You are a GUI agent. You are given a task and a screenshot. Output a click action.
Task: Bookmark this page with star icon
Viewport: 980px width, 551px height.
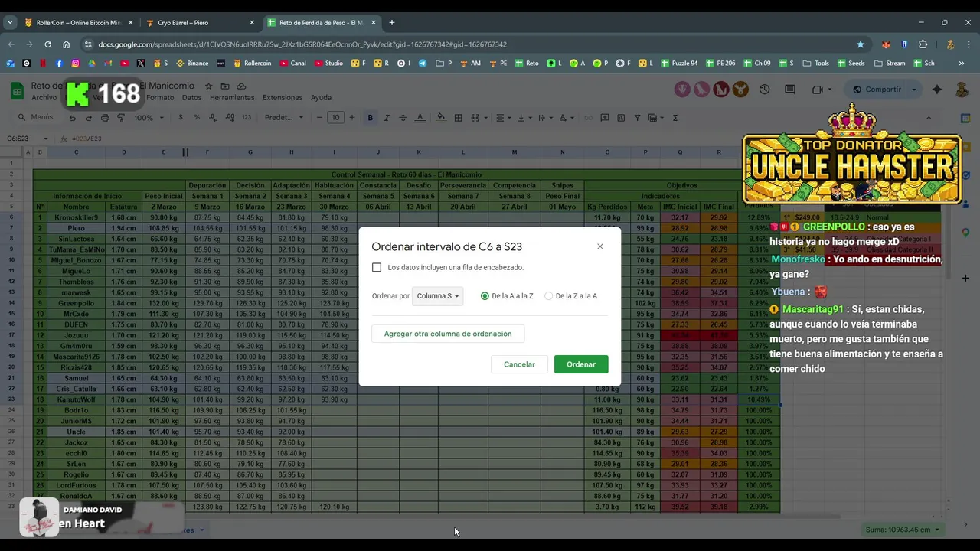[861, 44]
